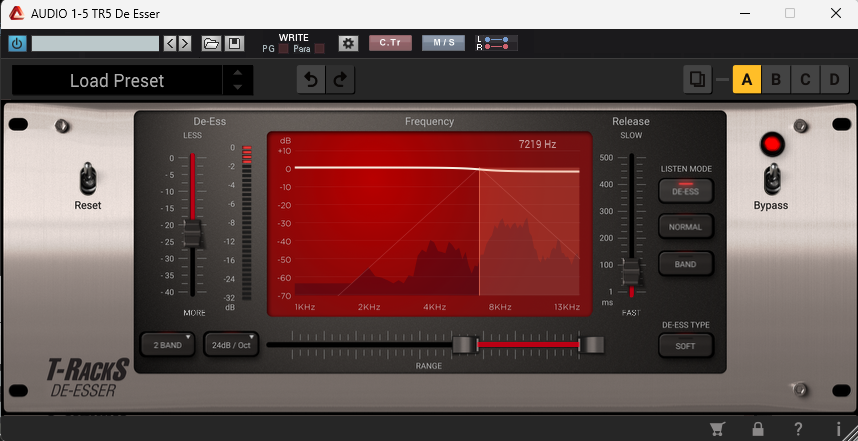
Task: Click the C.Tr button
Action: (x=390, y=43)
